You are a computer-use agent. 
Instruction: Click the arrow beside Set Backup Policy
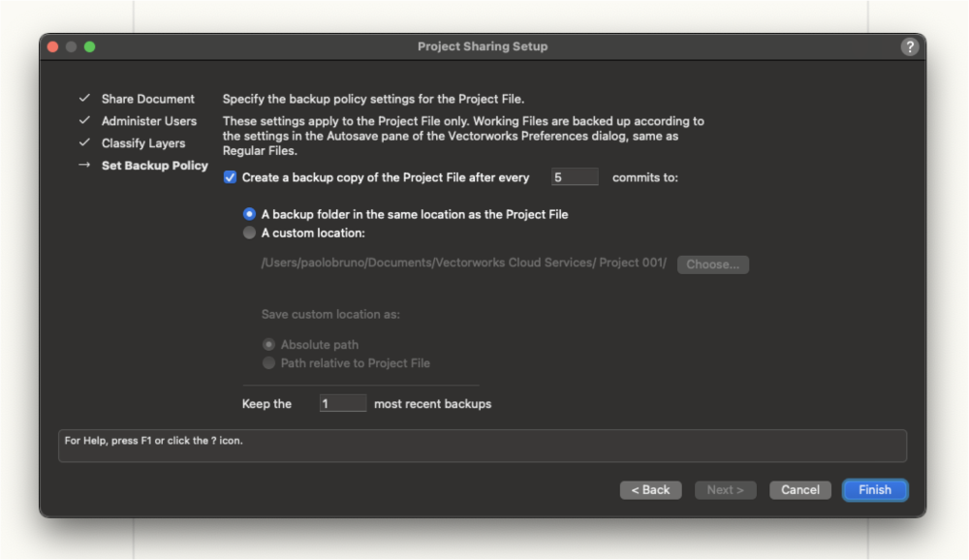pos(84,165)
